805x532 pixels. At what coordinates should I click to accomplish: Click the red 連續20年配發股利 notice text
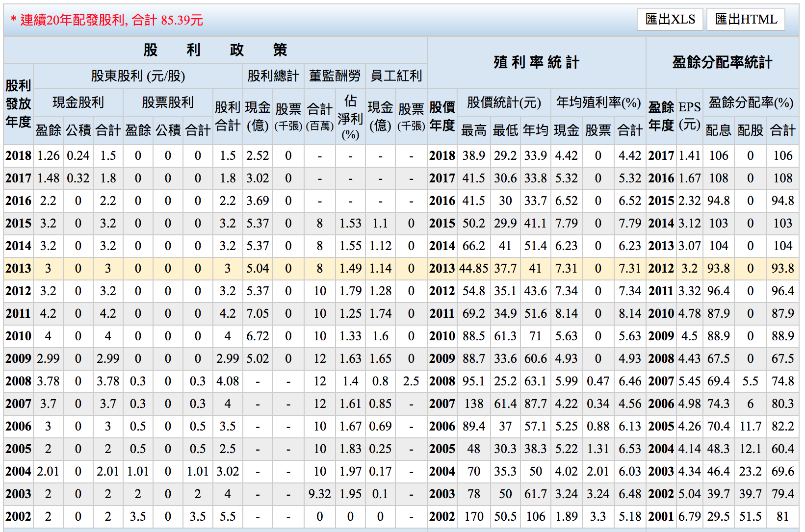tap(107, 20)
